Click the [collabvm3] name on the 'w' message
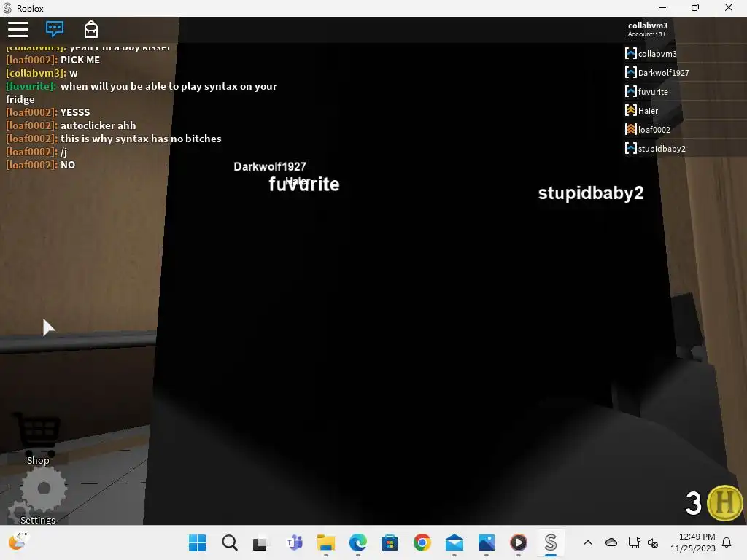 36,74
